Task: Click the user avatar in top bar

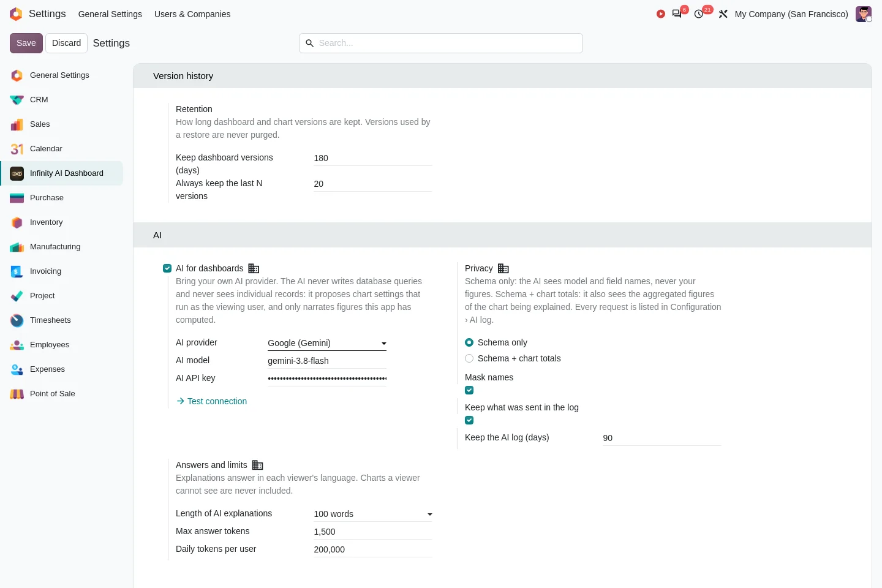Action: [864, 14]
